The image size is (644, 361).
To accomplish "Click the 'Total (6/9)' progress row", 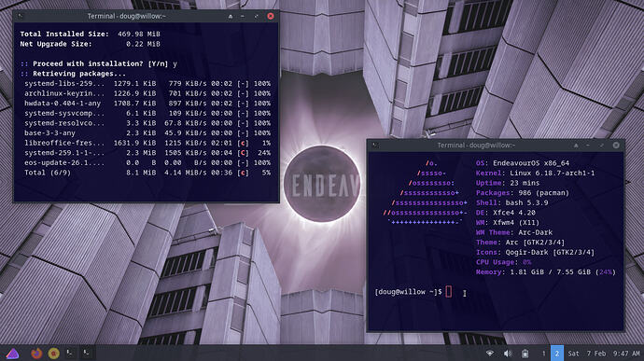I will click(147, 173).
